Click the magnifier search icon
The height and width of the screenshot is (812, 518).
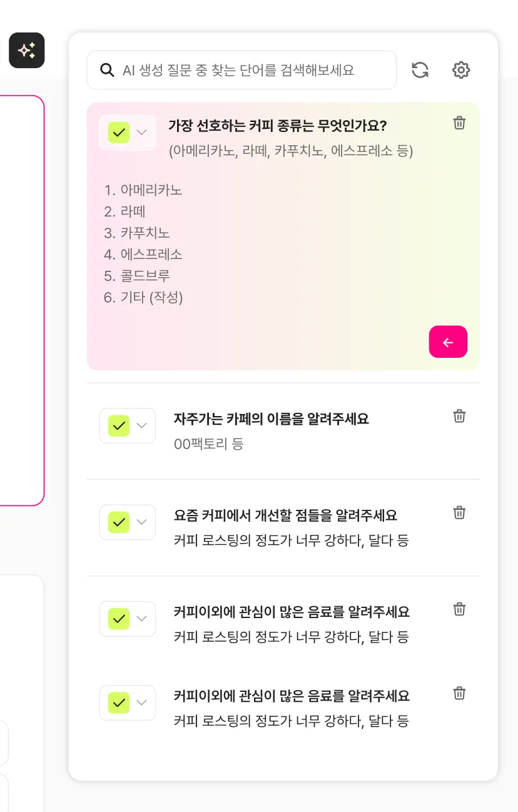click(x=108, y=70)
